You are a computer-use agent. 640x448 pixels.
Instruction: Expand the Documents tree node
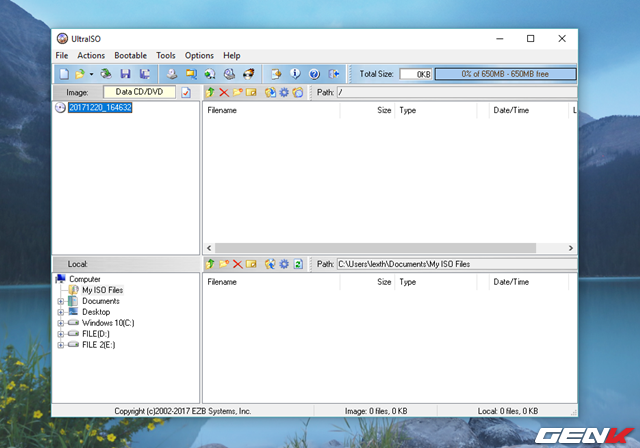click(61, 302)
